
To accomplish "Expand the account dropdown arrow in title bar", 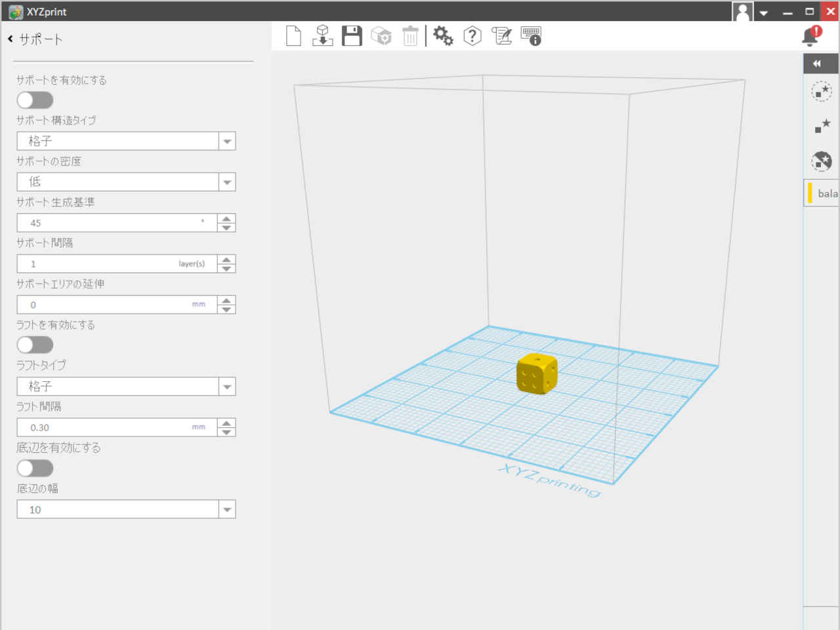I will click(764, 12).
